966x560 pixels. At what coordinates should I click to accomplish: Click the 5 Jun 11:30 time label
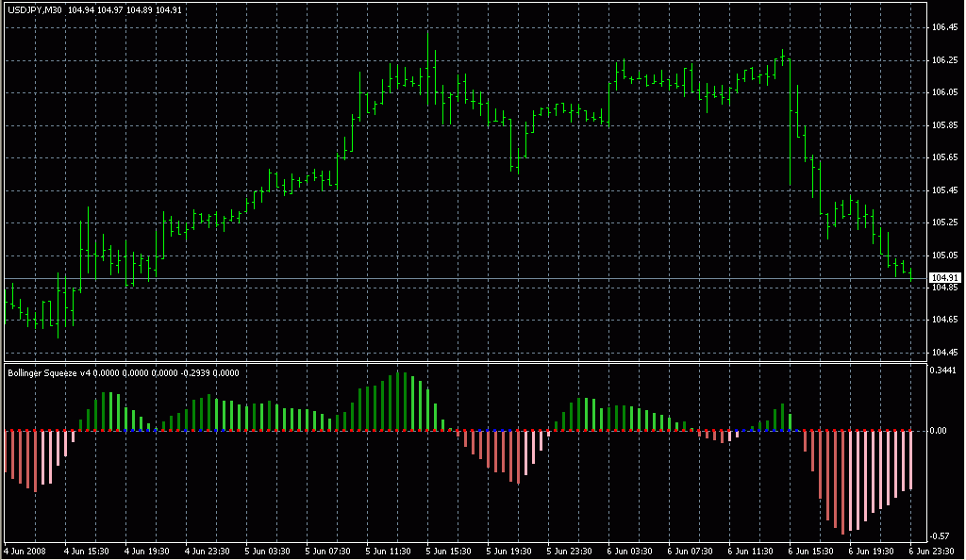tap(390, 551)
